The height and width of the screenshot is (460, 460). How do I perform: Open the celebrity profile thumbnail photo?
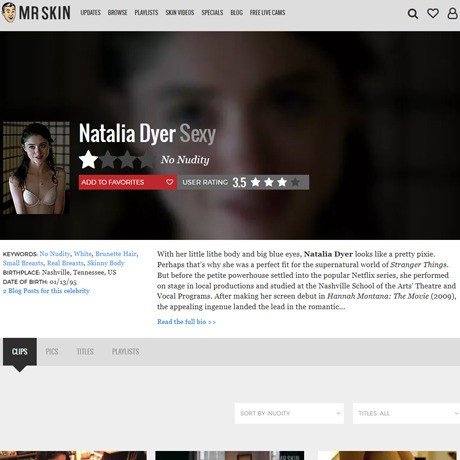click(36, 168)
